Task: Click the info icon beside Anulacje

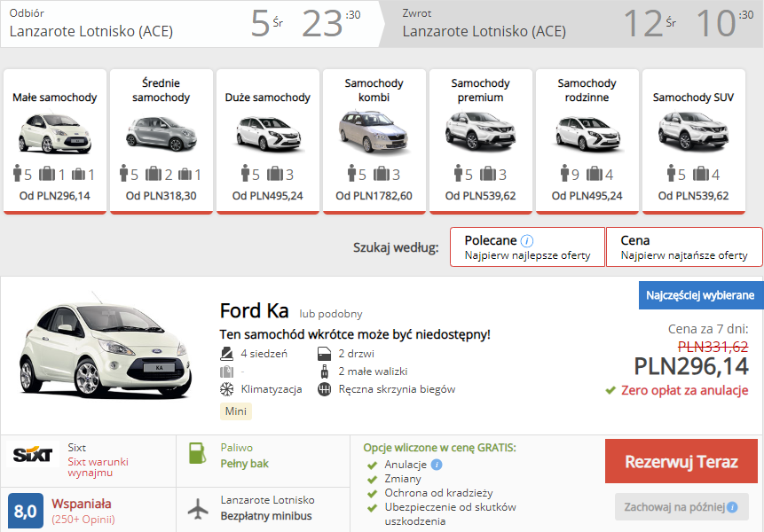Action: click(437, 465)
